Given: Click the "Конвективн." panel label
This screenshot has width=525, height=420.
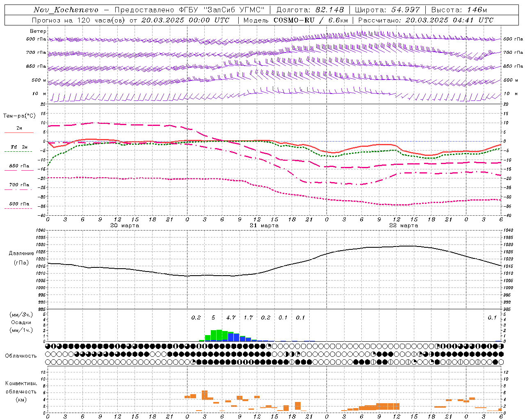Looking at the screenshot, I should click(x=21, y=383).
